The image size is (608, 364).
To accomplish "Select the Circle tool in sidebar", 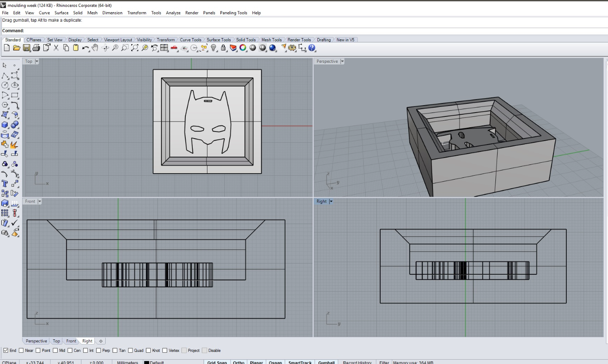I will 5,85.
